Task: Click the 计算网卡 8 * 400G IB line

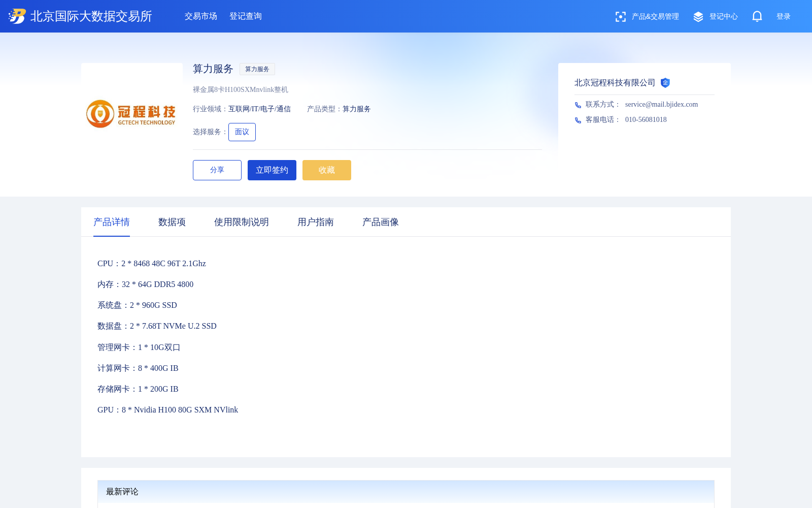Action: pos(138,368)
